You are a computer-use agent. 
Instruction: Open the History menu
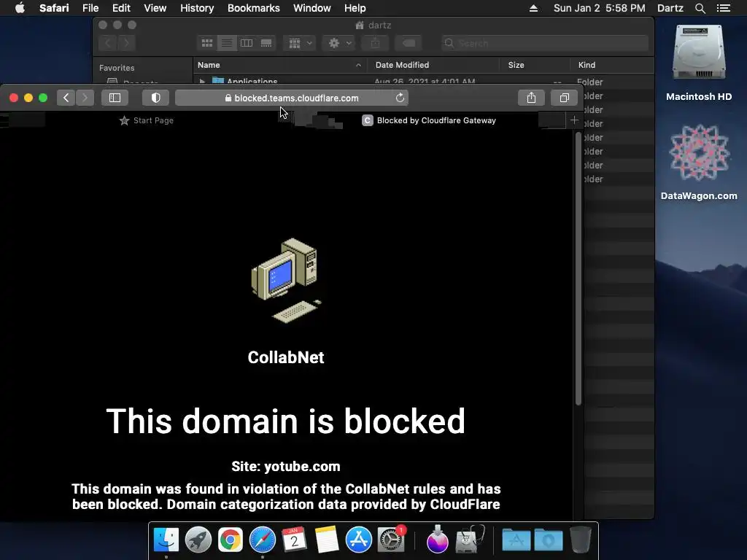pos(197,8)
